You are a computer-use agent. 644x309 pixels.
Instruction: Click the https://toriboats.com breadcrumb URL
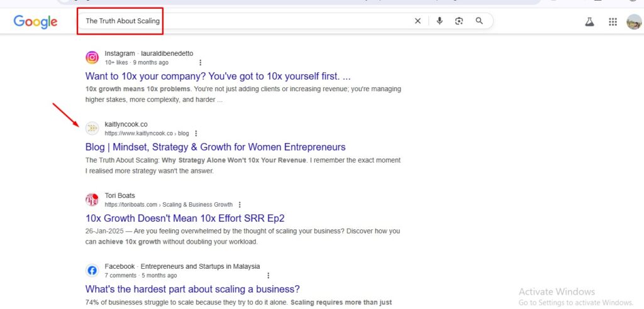tap(169, 204)
